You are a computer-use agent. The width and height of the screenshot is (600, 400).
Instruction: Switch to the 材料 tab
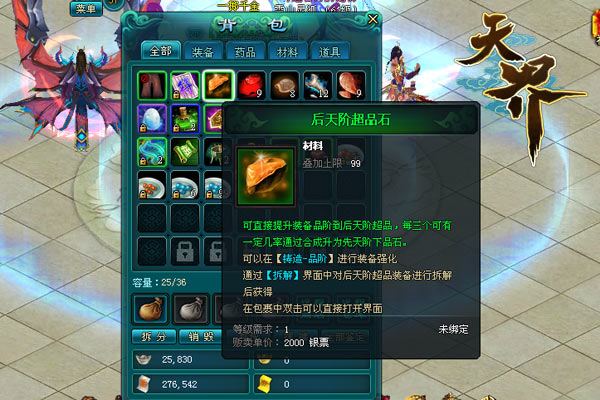point(287,52)
